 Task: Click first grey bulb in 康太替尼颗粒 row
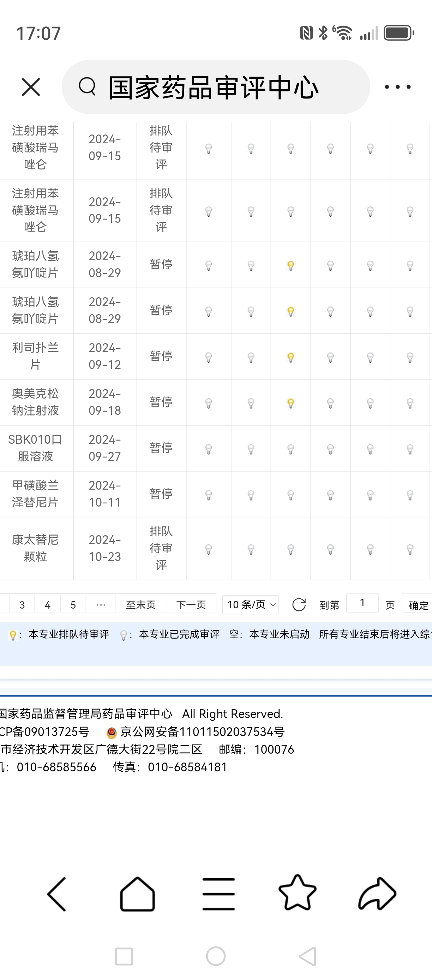208,549
